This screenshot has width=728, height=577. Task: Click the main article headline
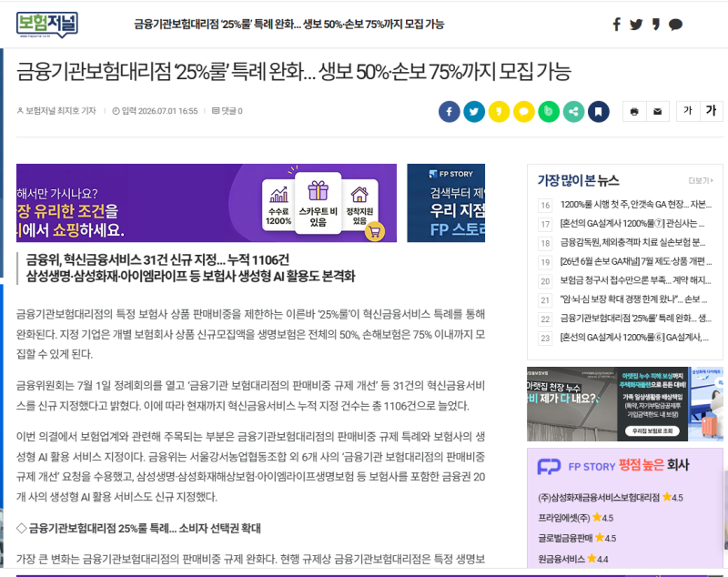(x=293, y=72)
